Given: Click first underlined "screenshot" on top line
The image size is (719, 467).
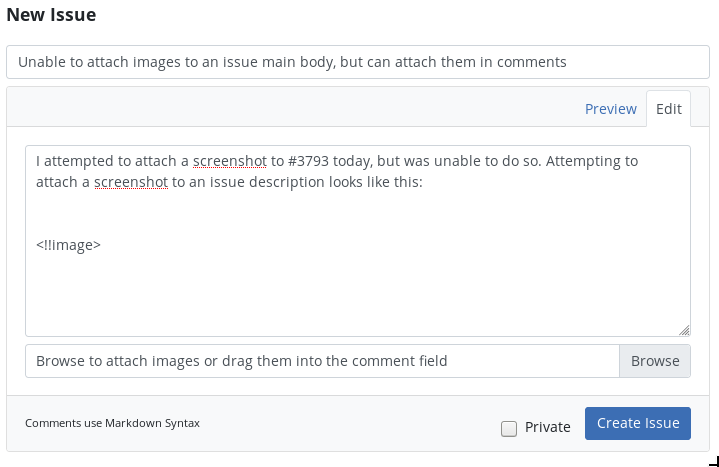Looking at the screenshot, I should [x=230, y=161].
